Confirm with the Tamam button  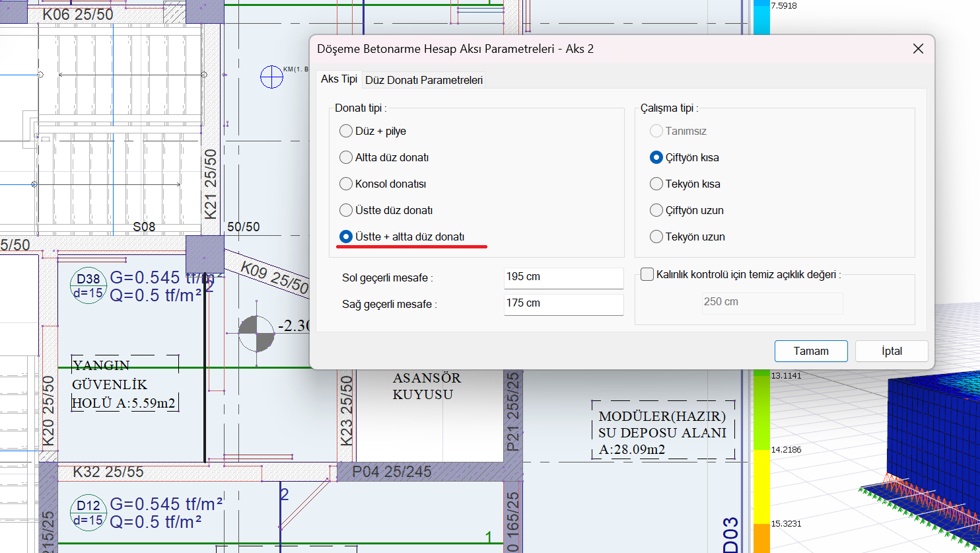pos(811,351)
